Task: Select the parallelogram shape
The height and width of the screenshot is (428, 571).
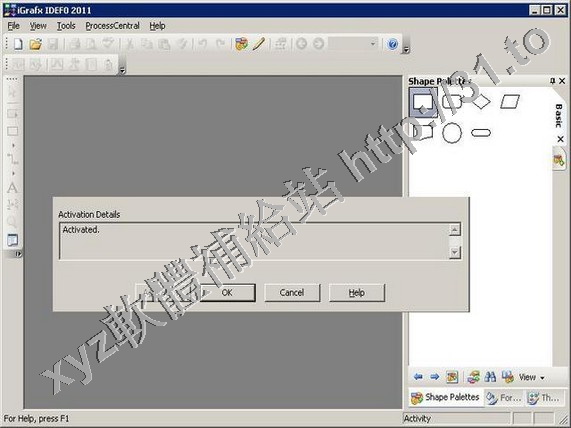Action: pyautogui.click(x=510, y=101)
